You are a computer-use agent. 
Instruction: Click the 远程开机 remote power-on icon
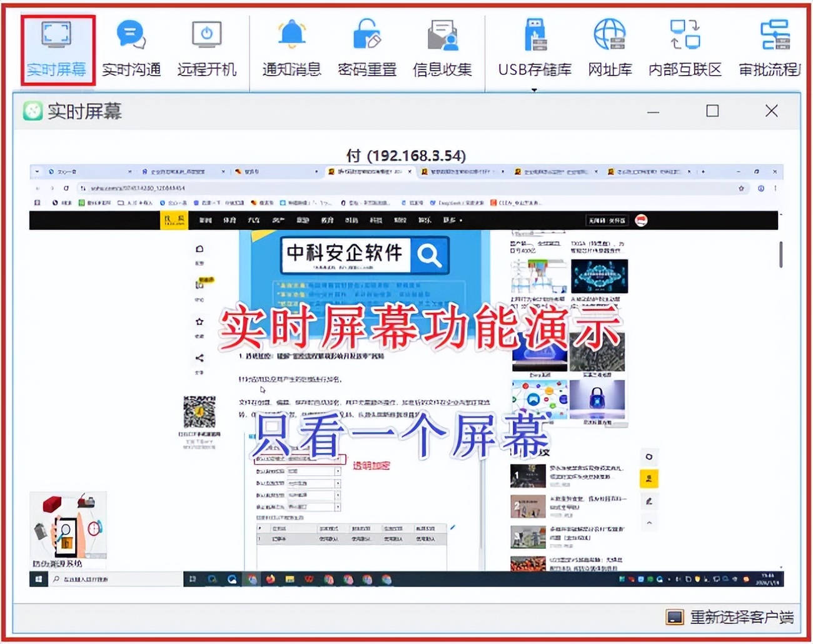(x=207, y=47)
